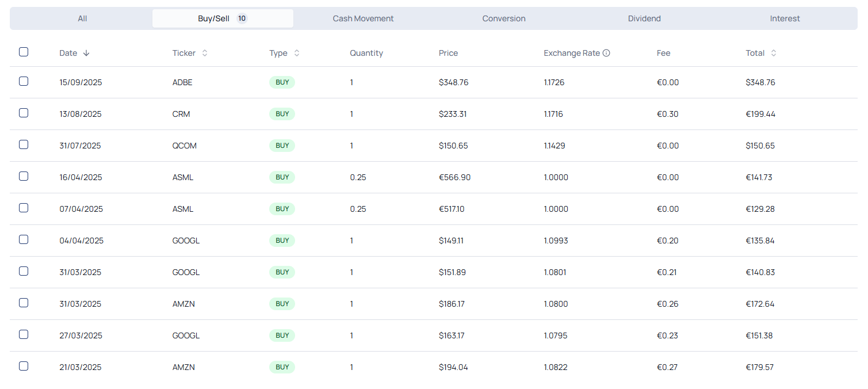The height and width of the screenshot is (389, 868).
Task: Check the GOOGL 27/03/2025 row checkbox
Action: (x=24, y=334)
